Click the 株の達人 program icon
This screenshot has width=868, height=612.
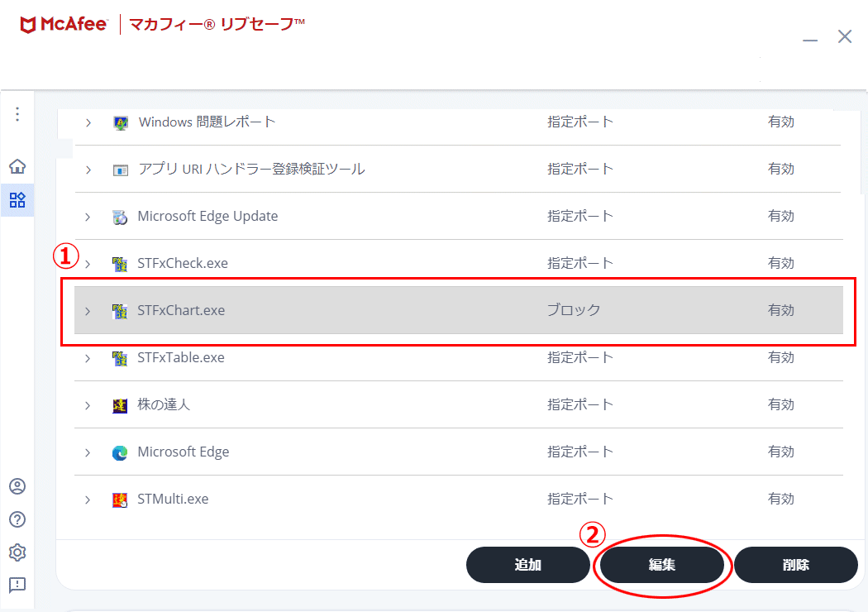(120, 406)
